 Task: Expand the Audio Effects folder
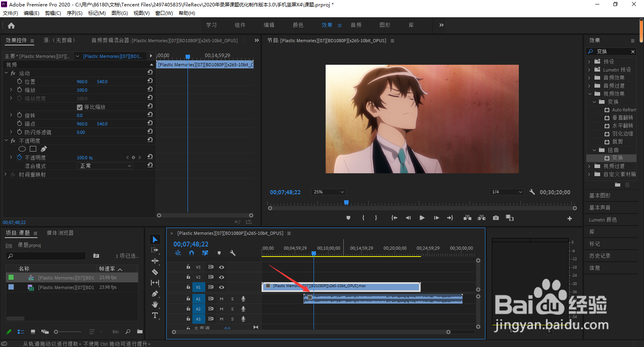pos(589,78)
